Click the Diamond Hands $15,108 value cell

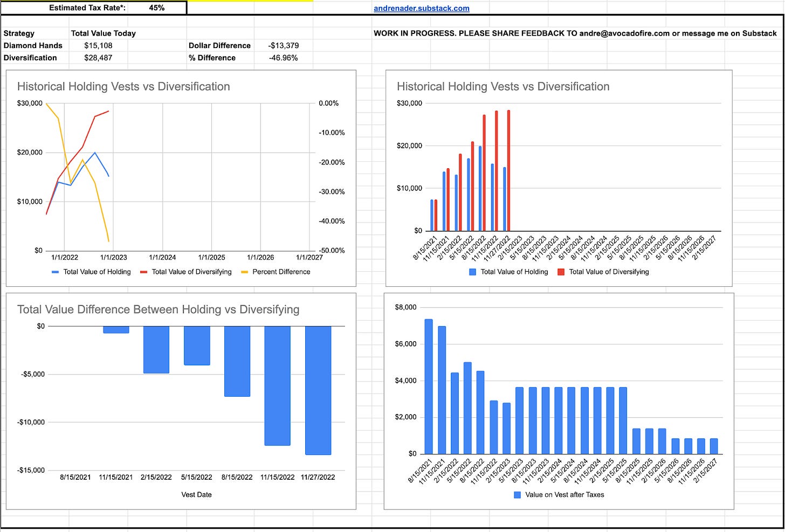coord(98,45)
